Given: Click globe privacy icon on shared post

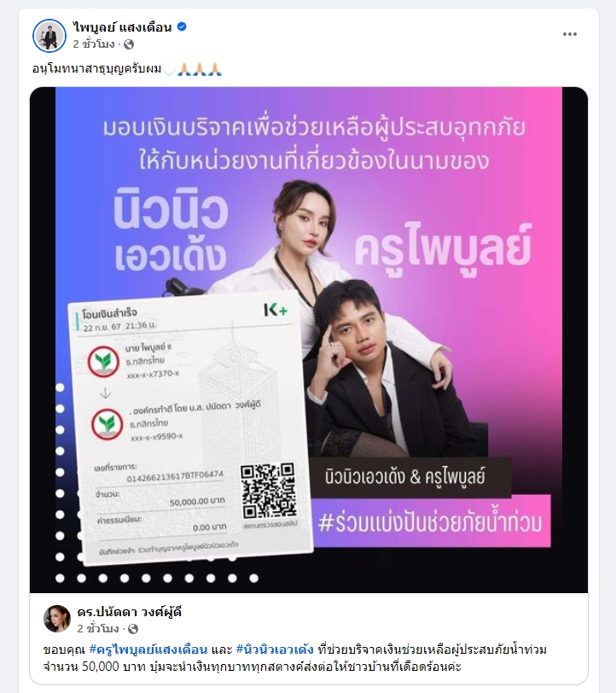Looking at the screenshot, I should click(x=133, y=629).
